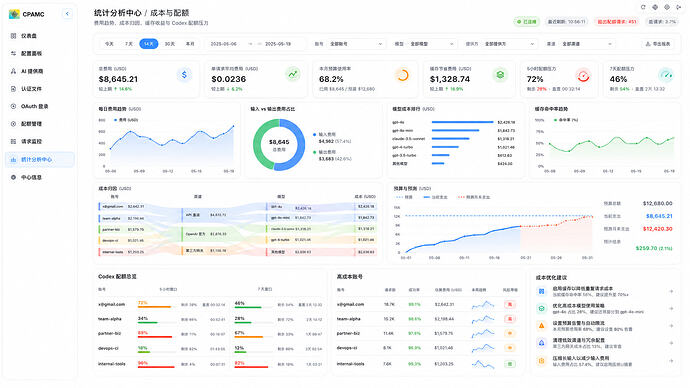The height and width of the screenshot is (388, 690).
Task: Click the orange warning triangle suggestion icon
Action: point(541,326)
